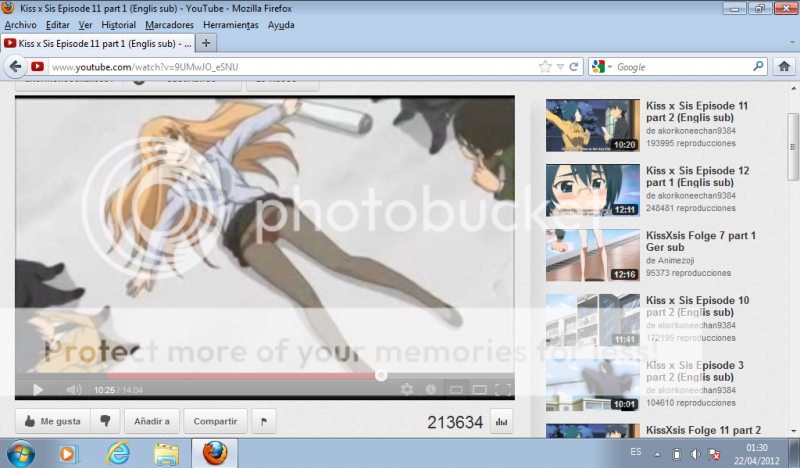The width and height of the screenshot is (800, 468).
Task: Open Kiss x Sis Episode 10 part 2 thumbnail
Action: click(x=592, y=320)
